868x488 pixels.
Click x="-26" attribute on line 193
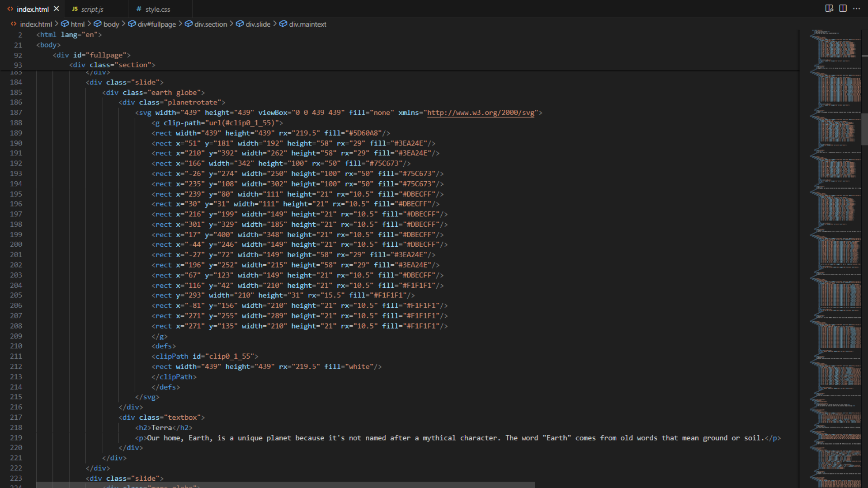190,174
